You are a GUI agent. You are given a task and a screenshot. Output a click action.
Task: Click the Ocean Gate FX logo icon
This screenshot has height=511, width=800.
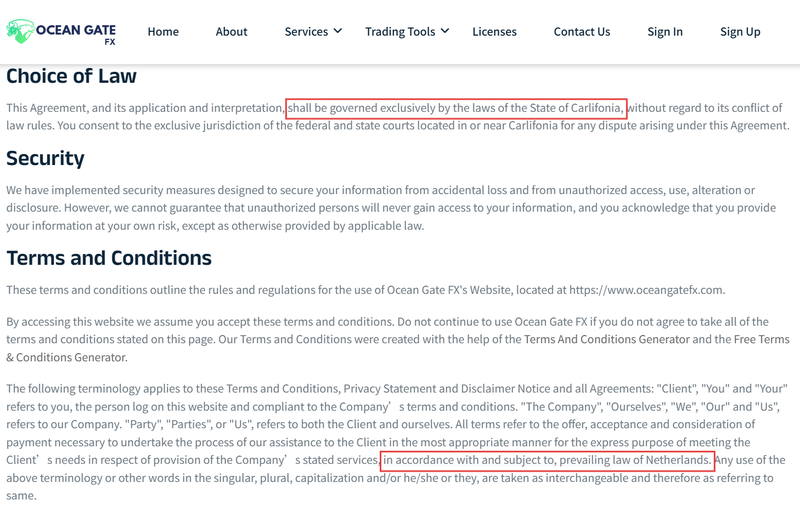[x=20, y=31]
